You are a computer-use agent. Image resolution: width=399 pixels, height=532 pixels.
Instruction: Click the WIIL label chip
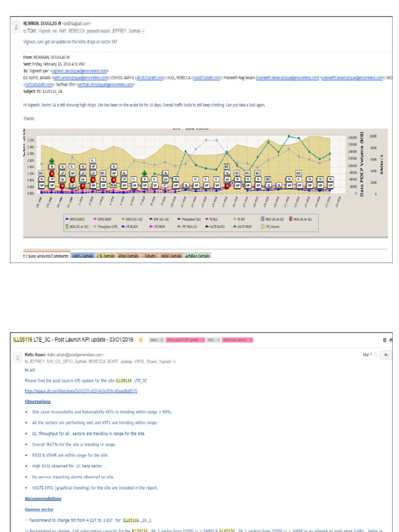(x=211, y=340)
